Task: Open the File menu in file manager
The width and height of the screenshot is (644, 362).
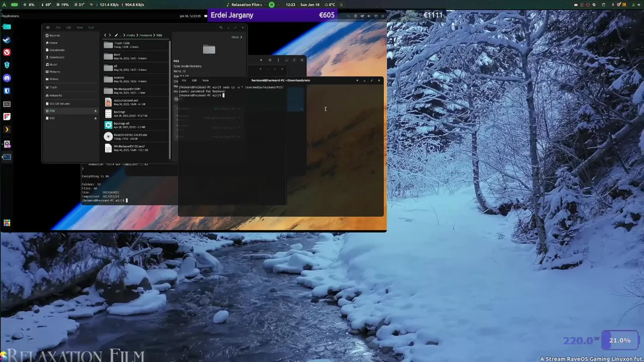Action: [58, 27]
